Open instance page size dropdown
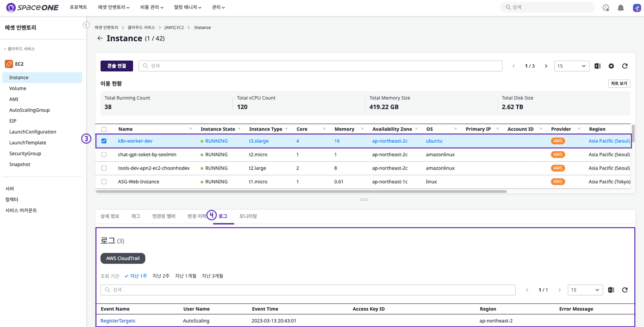 [x=572, y=66]
